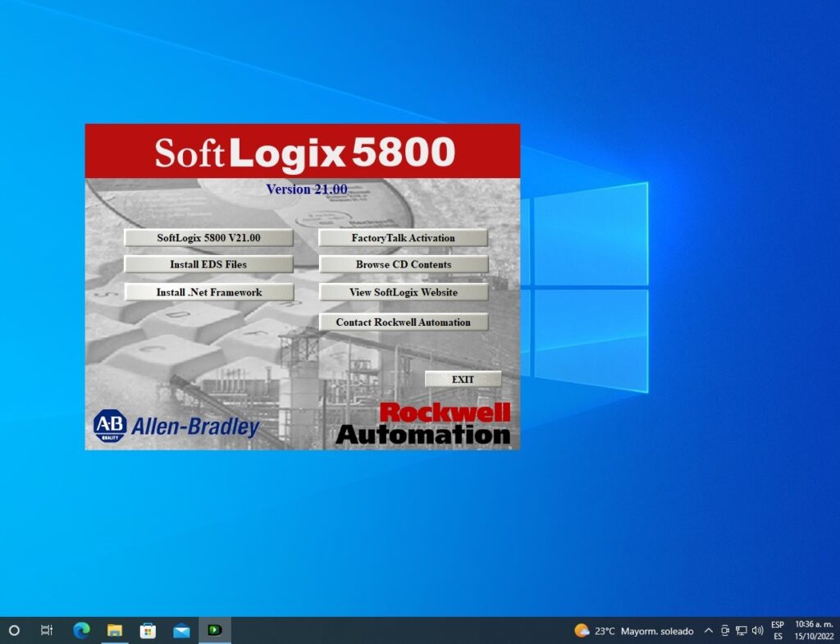The height and width of the screenshot is (644, 840).
Task: Install EDS Files
Action: click(x=208, y=264)
